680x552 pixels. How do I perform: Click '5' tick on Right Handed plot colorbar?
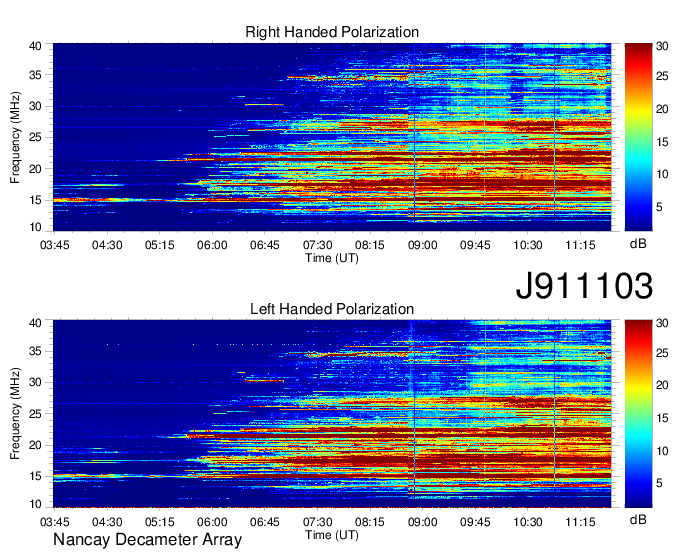pyautogui.click(x=659, y=207)
